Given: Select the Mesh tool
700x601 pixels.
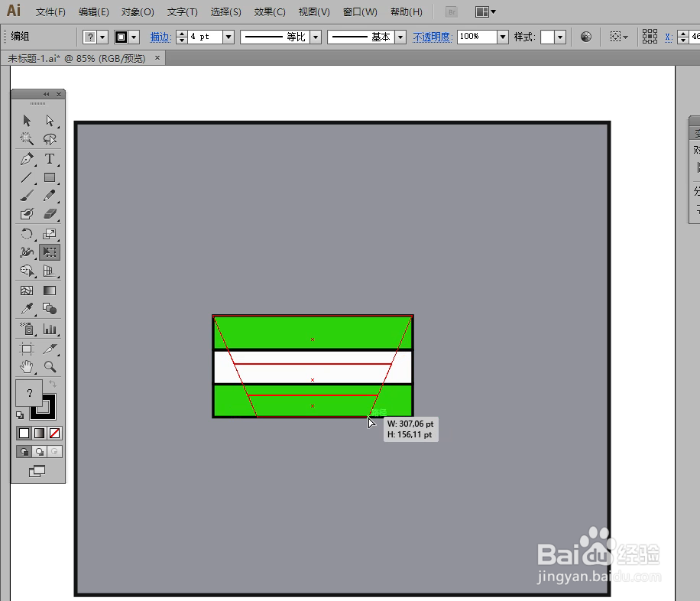Looking at the screenshot, I should [x=27, y=291].
